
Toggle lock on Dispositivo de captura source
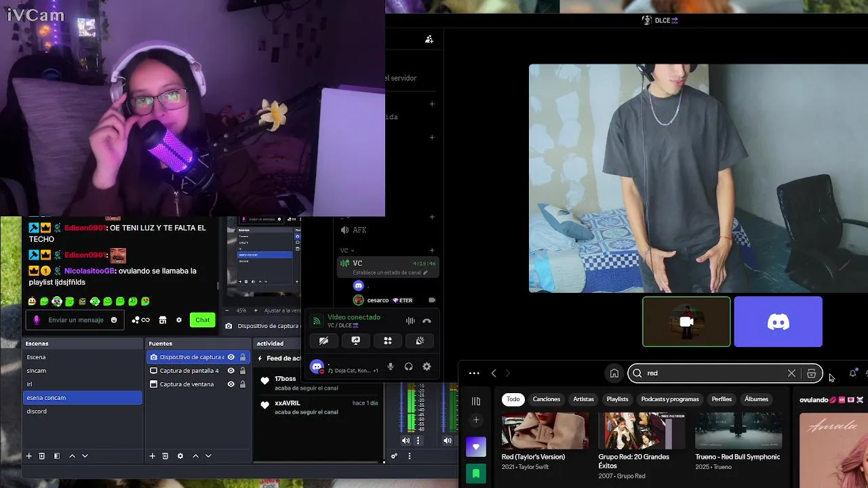coord(242,357)
